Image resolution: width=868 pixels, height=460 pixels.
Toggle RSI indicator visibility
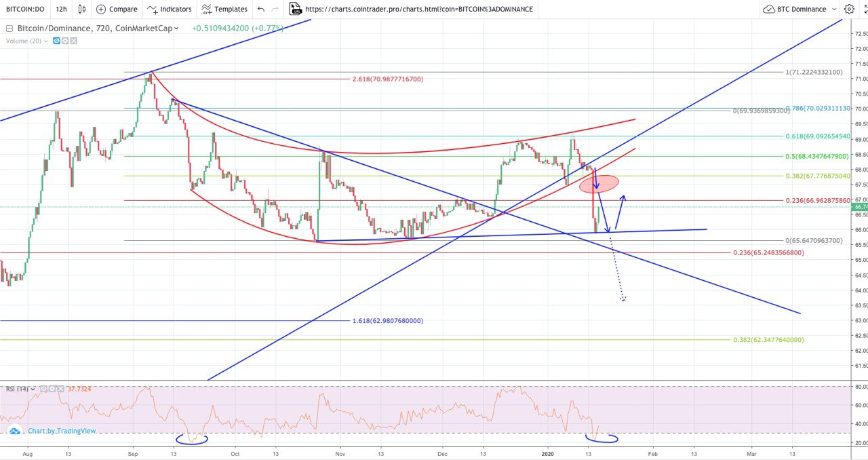pyautogui.click(x=44, y=389)
